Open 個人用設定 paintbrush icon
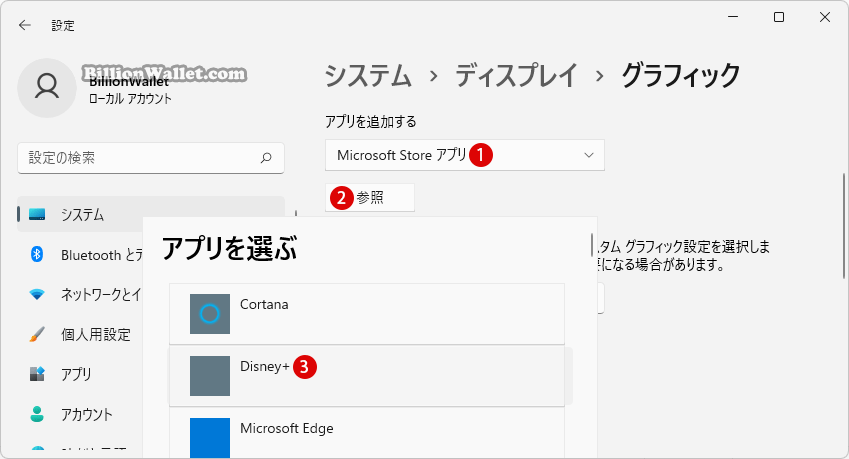The width and height of the screenshot is (849, 459). pos(37,334)
